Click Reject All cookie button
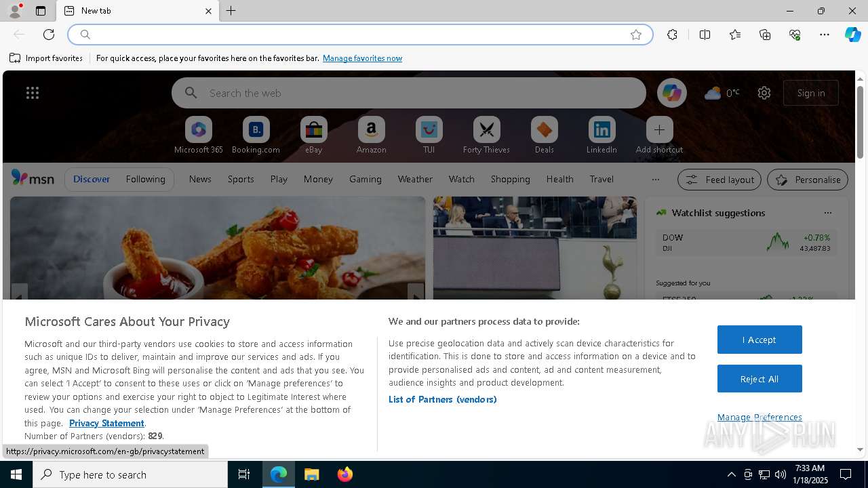The height and width of the screenshot is (488, 868). click(x=759, y=379)
